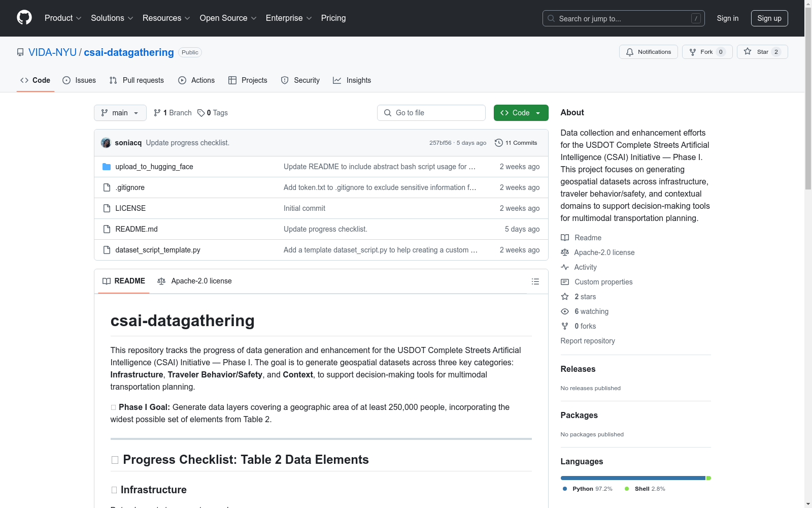This screenshot has height=508, width=812.
Task: Open the Actions tab
Action: pos(196,80)
